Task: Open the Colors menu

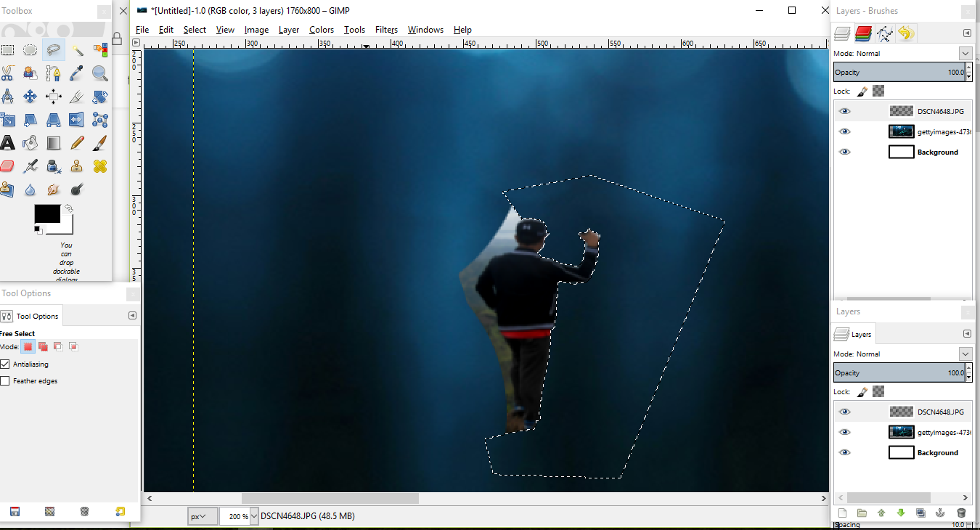Action: (322, 30)
